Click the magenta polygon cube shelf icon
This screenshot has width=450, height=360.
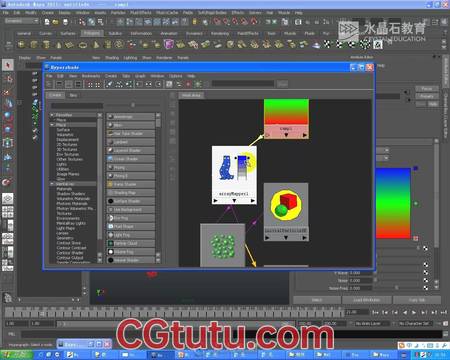pos(169,44)
